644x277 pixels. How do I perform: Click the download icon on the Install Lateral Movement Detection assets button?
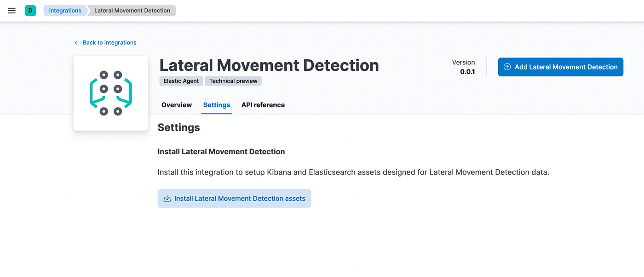point(167,199)
